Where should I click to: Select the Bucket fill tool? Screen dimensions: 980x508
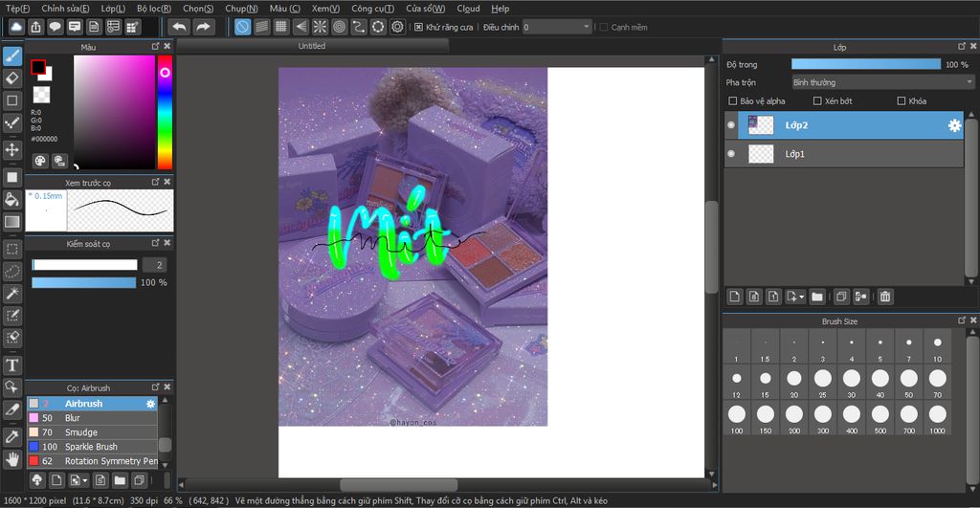[x=11, y=199]
